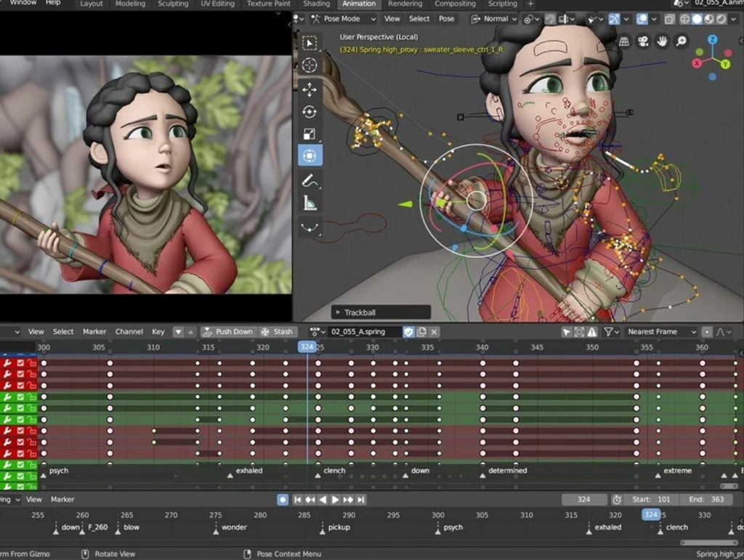Click the zoom magnifier viewport icon
Image resolution: width=744 pixels, height=560 pixels.
[681, 41]
